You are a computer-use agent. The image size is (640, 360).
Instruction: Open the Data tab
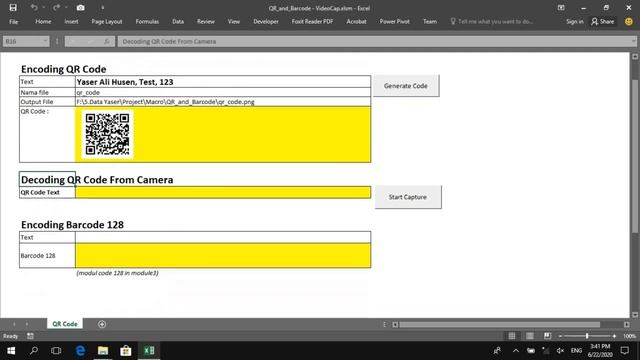point(178,22)
